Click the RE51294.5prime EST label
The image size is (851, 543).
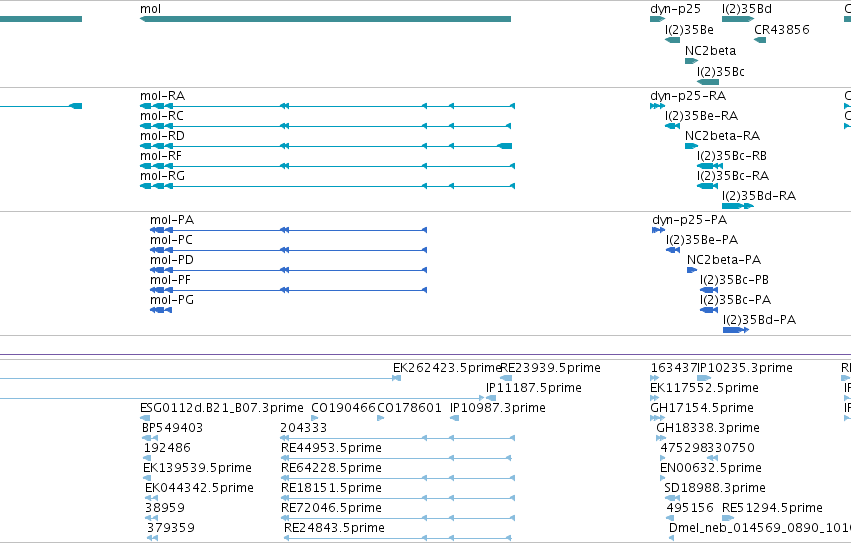pos(772,509)
